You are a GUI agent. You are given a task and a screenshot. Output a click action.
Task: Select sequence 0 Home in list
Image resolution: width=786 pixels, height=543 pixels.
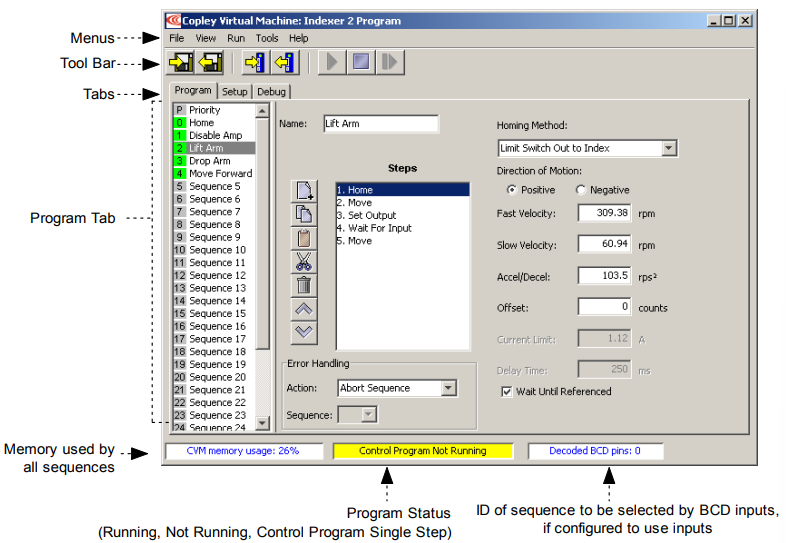pos(214,123)
